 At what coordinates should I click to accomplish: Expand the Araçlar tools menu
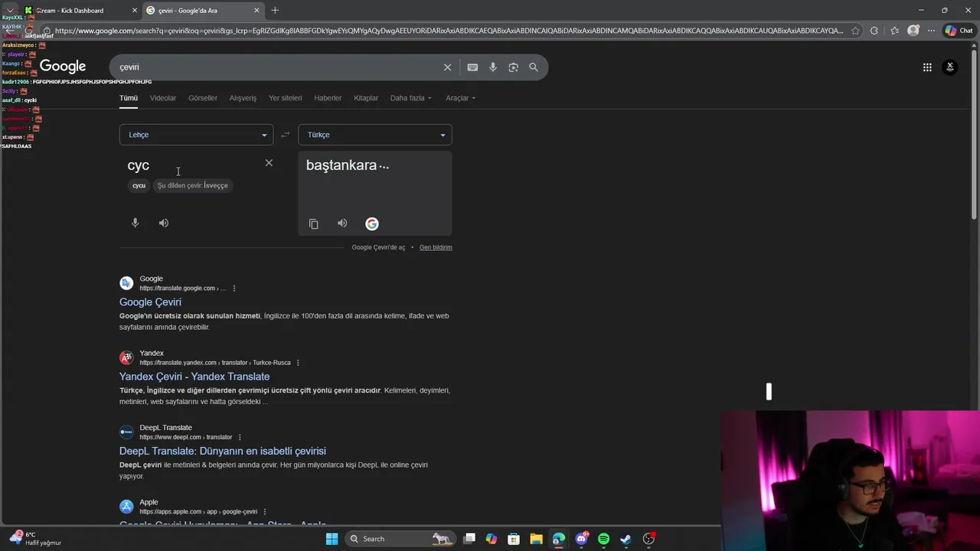coord(461,98)
